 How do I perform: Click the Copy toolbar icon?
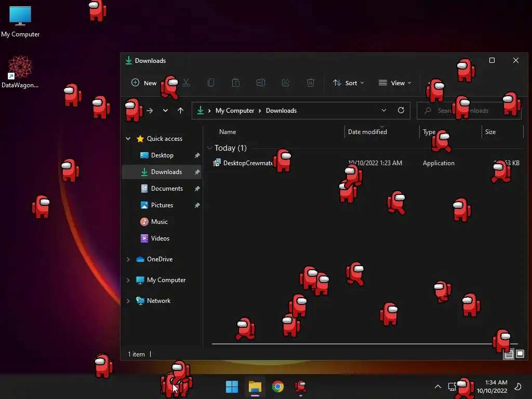pos(211,83)
